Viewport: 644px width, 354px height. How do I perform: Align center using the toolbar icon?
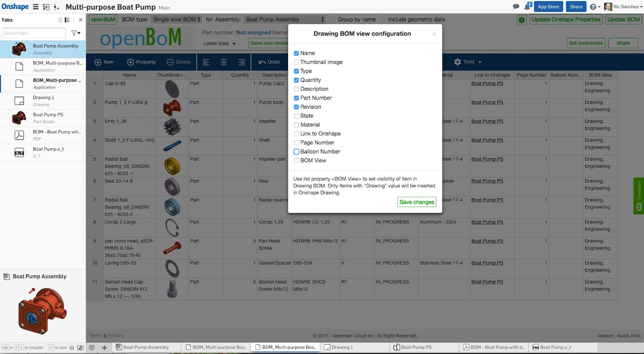(x=224, y=62)
